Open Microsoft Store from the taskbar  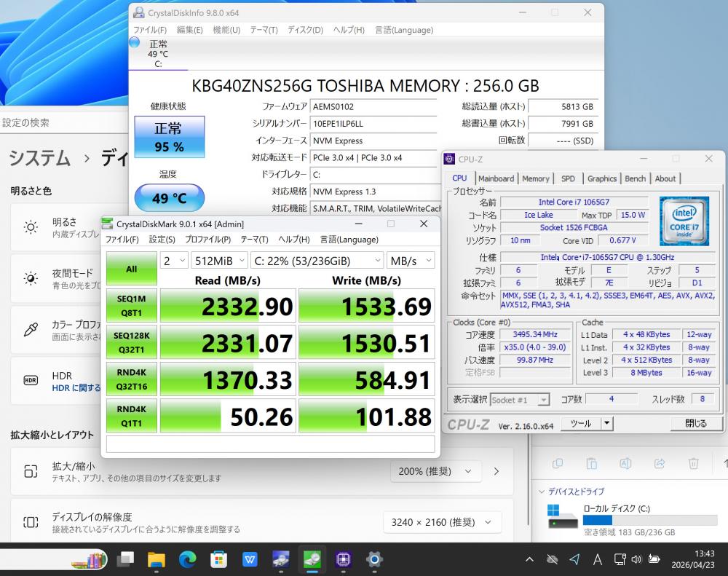point(218,559)
